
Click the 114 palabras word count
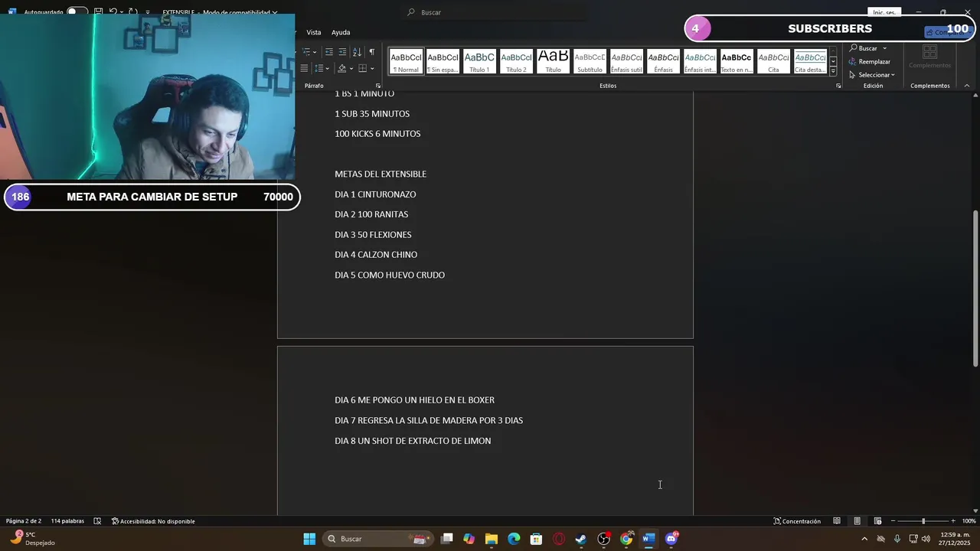coord(67,521)
